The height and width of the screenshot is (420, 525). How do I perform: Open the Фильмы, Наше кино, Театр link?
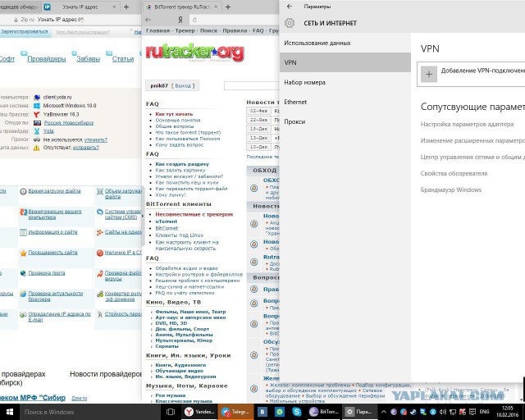tap(190, 312)
